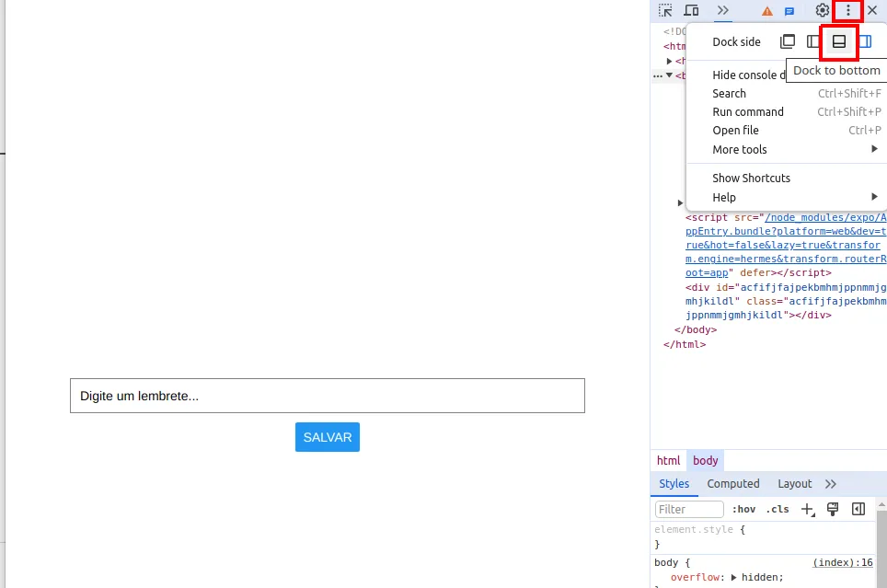Toggle the device toolbar icon
The height and width of the screenshot is (588, 887).
tap(691, 10)
